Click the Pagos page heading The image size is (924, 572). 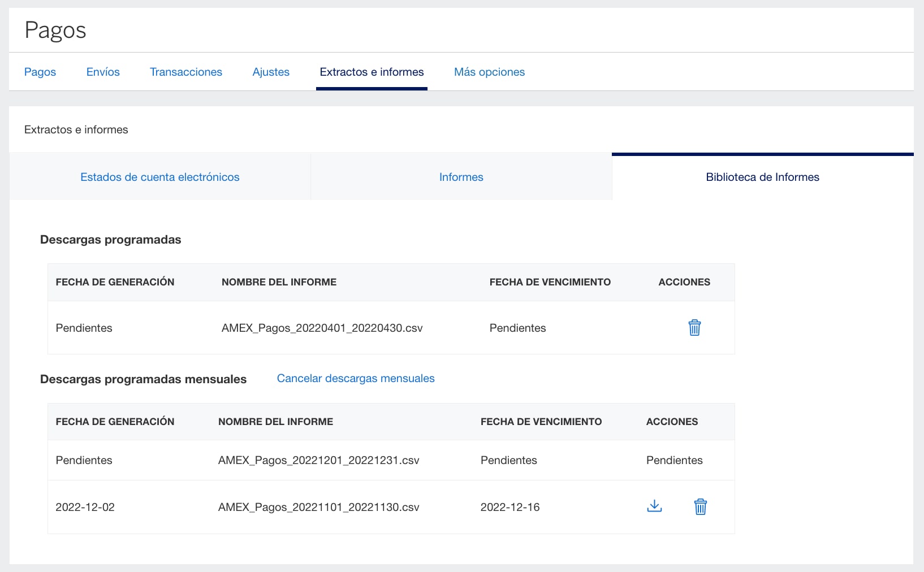coord(55,31)
